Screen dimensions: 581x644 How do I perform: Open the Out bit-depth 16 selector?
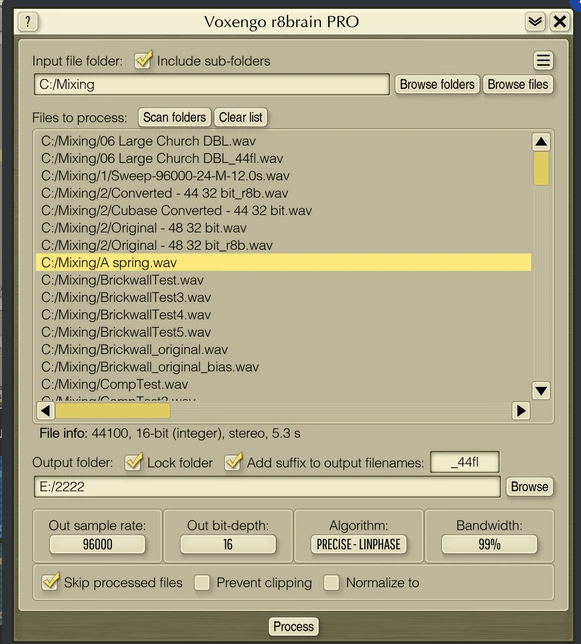pos(228,544)
